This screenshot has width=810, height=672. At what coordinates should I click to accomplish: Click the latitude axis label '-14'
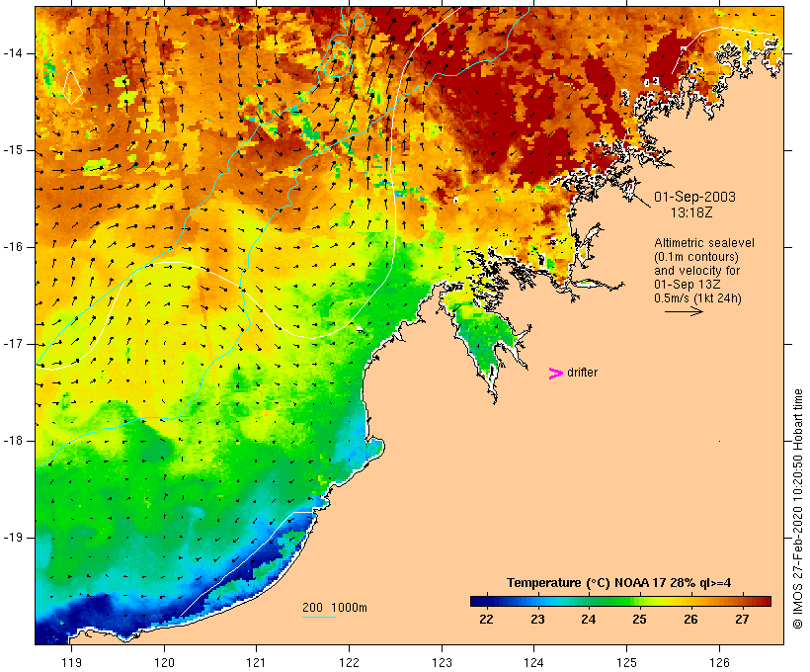tap(12, 53)
